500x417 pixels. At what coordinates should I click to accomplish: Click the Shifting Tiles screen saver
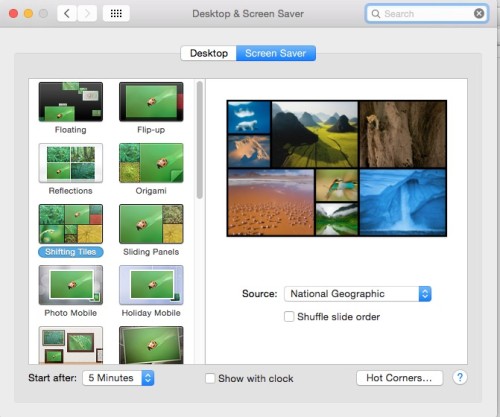point(71,224)
